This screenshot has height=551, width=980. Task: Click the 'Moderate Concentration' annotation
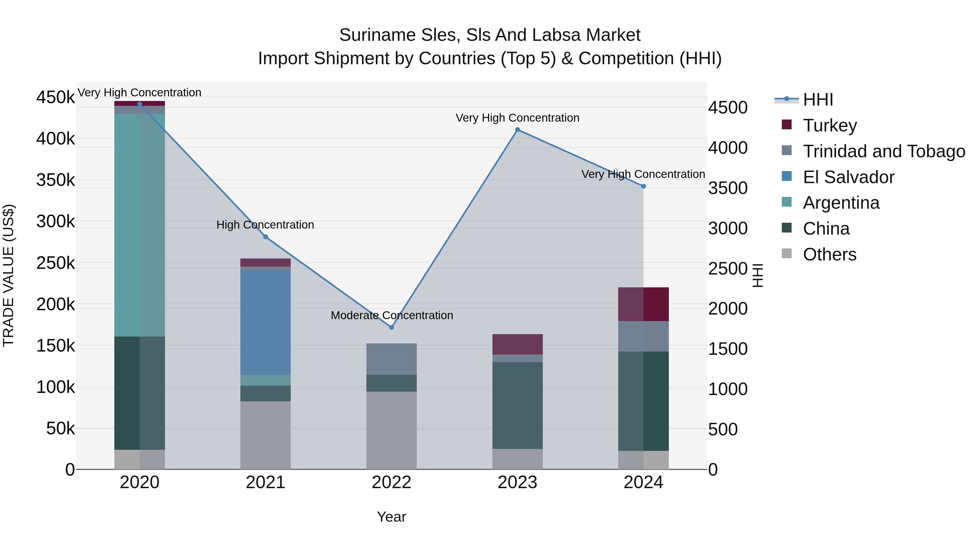tap(392, 315)
